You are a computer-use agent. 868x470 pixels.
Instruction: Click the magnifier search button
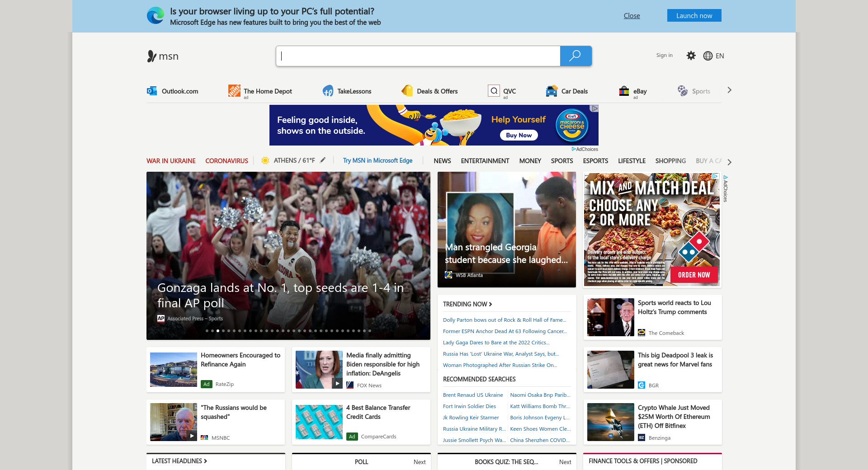click(576, 56)
